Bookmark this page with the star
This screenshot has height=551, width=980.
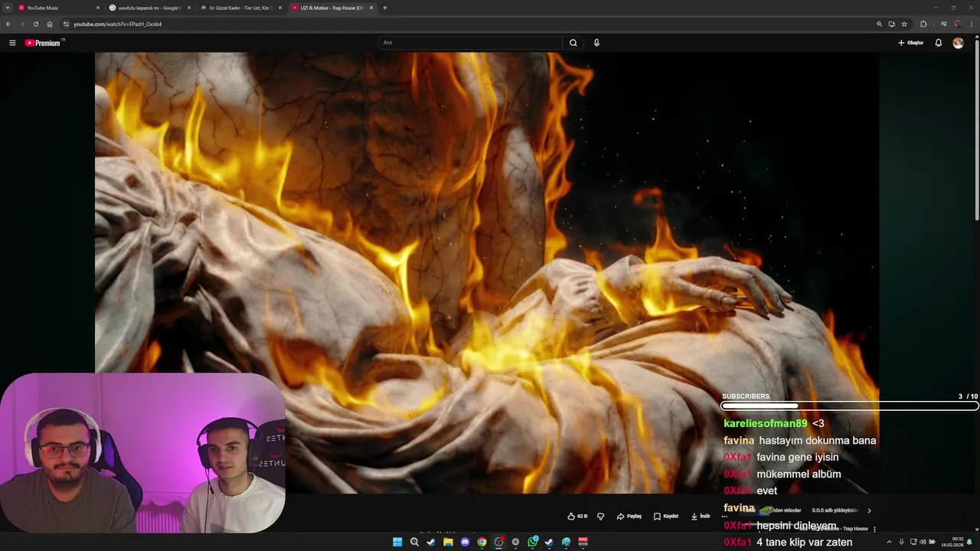(904, 24)
